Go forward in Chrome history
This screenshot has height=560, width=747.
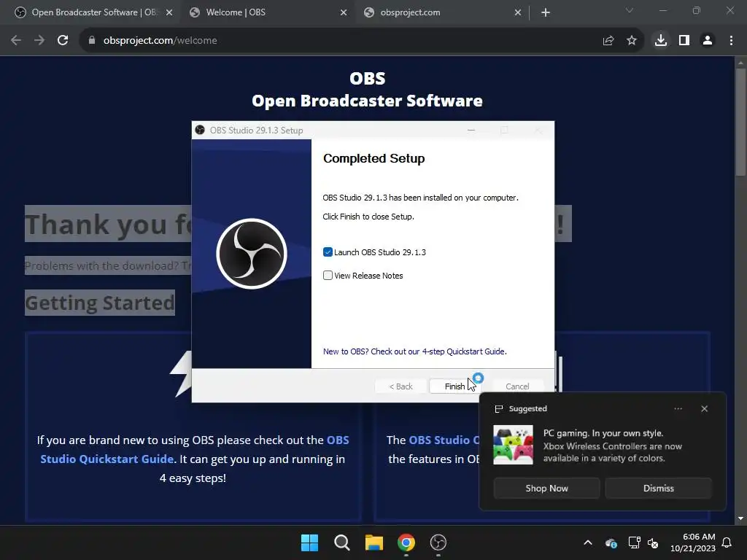(x=39, y=41)
